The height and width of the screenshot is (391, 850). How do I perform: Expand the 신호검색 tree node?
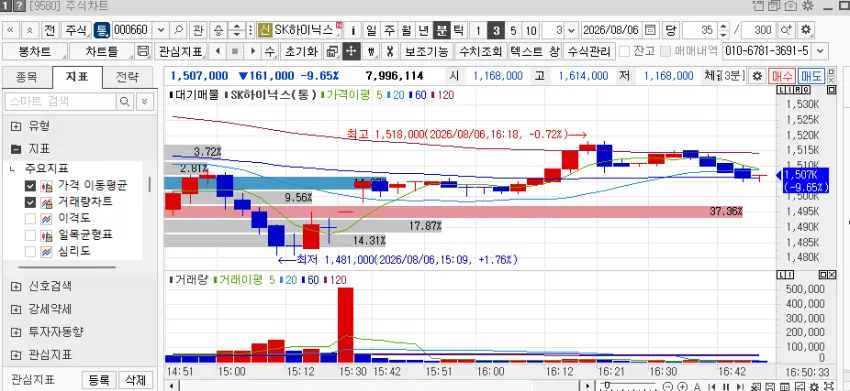coord(16,286)
